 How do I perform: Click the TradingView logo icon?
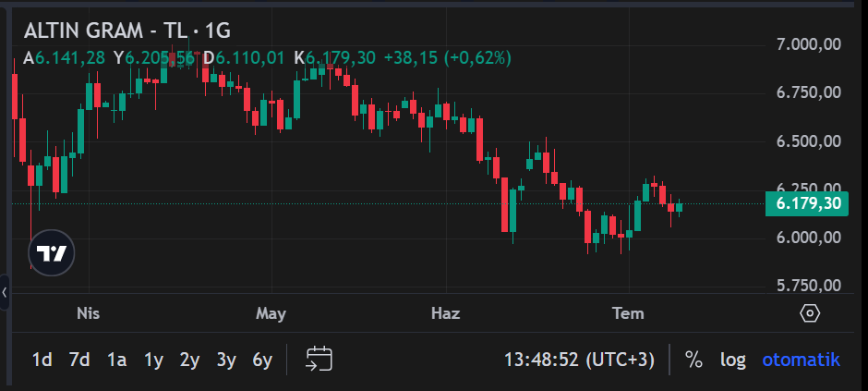point(52,253)
